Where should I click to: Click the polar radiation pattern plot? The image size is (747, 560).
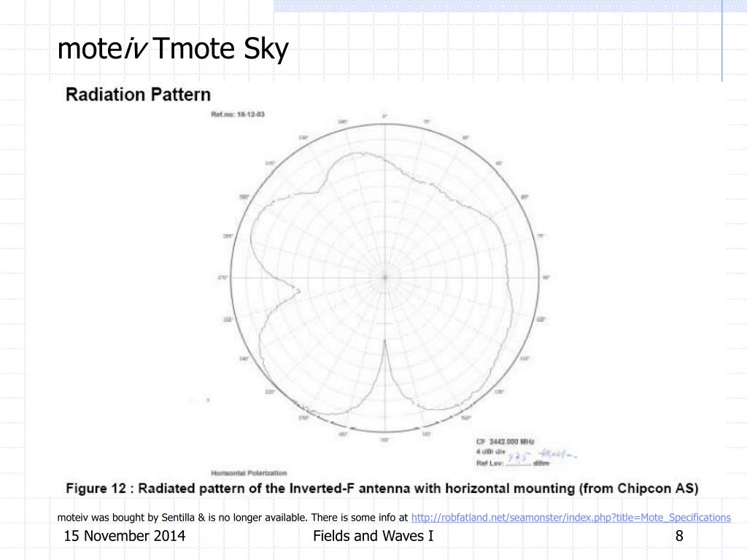(x=385, y=278)
